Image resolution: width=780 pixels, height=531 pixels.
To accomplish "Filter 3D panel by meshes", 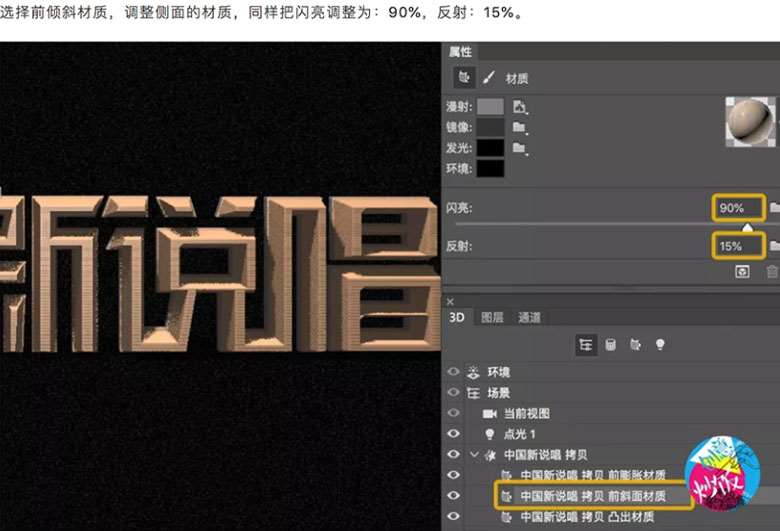I will pos(610,345).
